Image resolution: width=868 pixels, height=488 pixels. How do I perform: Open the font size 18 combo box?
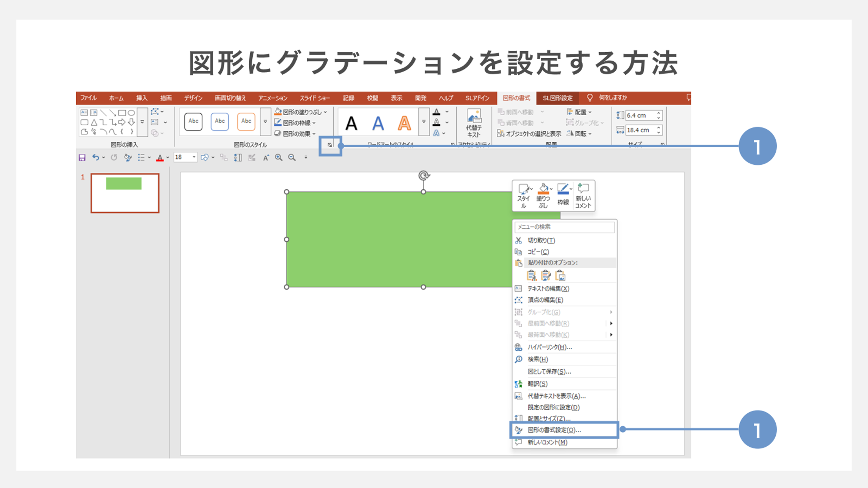(x=185, y=157)
